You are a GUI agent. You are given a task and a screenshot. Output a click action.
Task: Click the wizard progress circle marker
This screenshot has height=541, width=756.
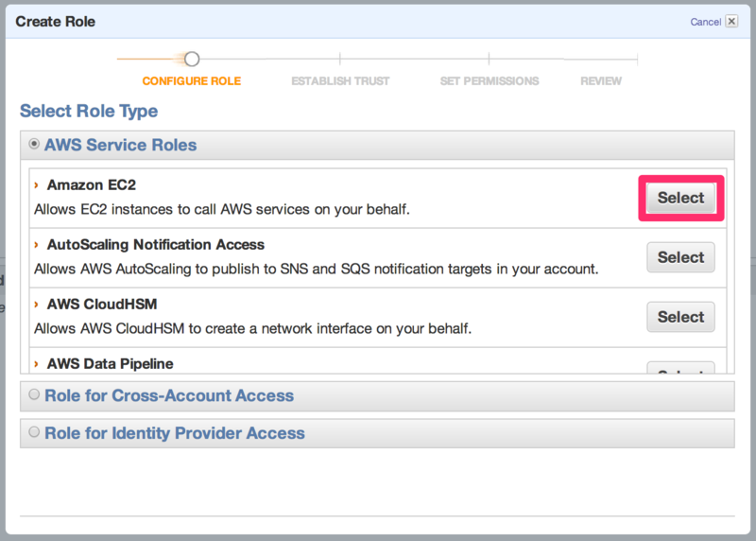pyautogui.click(x=192, y=59)
